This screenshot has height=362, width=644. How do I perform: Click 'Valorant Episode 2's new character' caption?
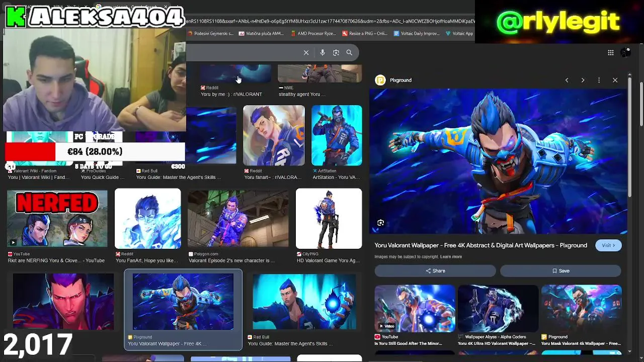tap(231, 260)
